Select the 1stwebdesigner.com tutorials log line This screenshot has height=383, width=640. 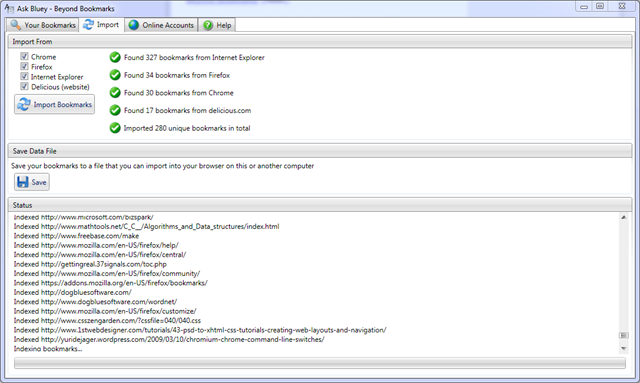200,330
